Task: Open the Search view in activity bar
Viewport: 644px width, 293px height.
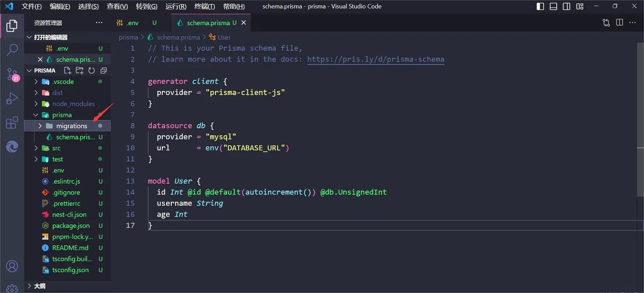Action: click(x=12, y=49)
